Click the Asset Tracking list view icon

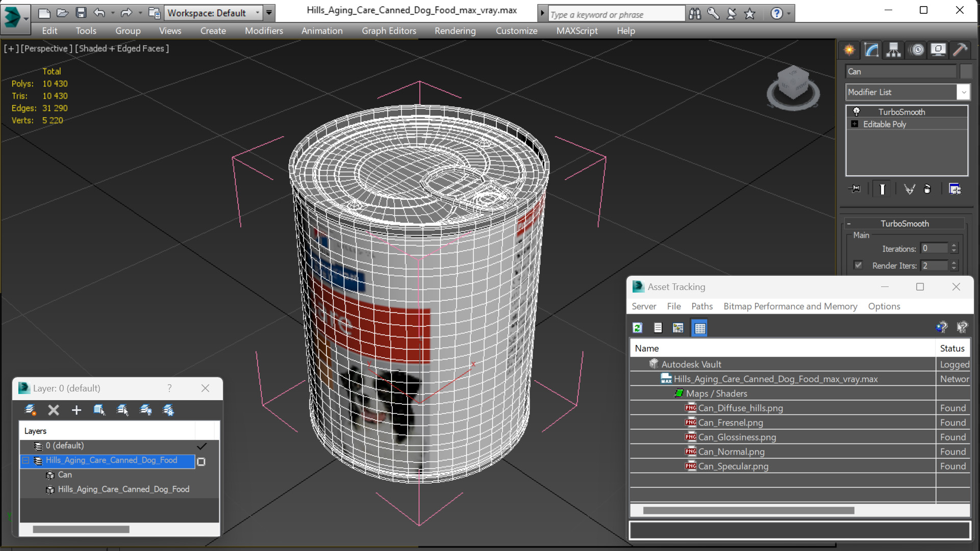coord(658,328)
